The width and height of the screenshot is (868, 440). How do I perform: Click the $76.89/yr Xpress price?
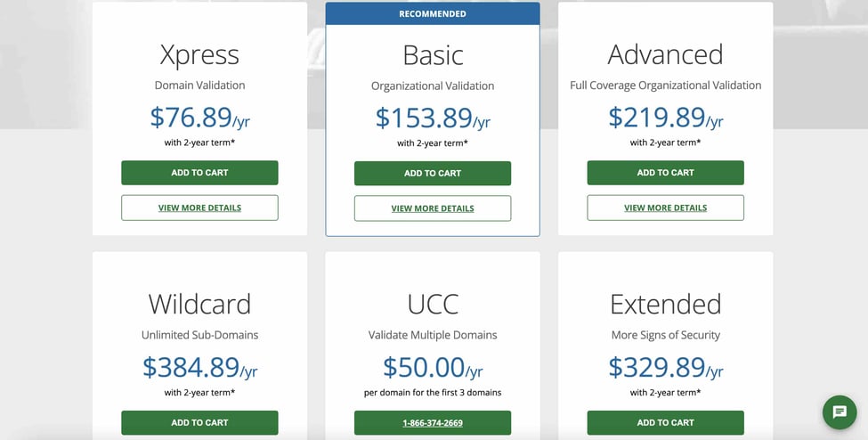pos(199,118)
